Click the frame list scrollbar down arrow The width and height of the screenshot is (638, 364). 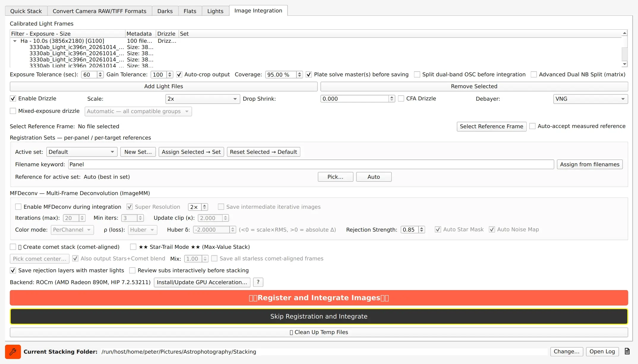[x=625, y=64]
